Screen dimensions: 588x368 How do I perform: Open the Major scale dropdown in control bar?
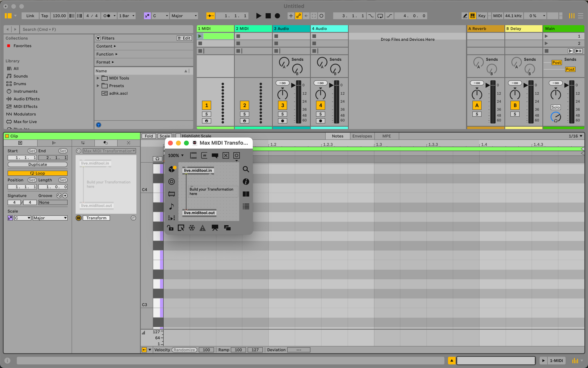[184, 16]
